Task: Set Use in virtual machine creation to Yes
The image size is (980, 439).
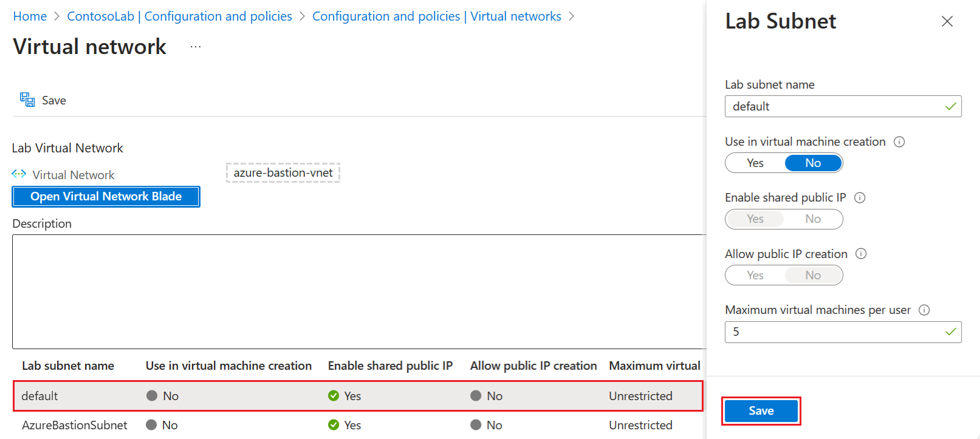Action: 755,163
